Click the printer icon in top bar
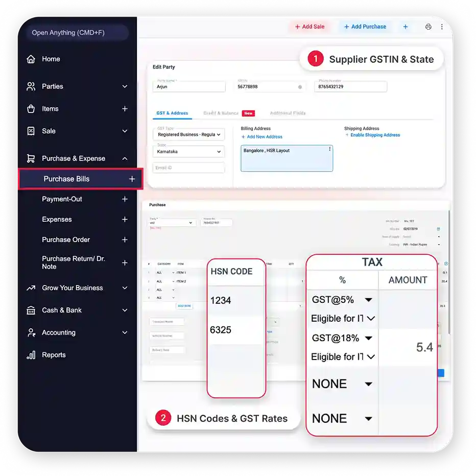Viewport: 476px width, 476px height. (428, 27)
